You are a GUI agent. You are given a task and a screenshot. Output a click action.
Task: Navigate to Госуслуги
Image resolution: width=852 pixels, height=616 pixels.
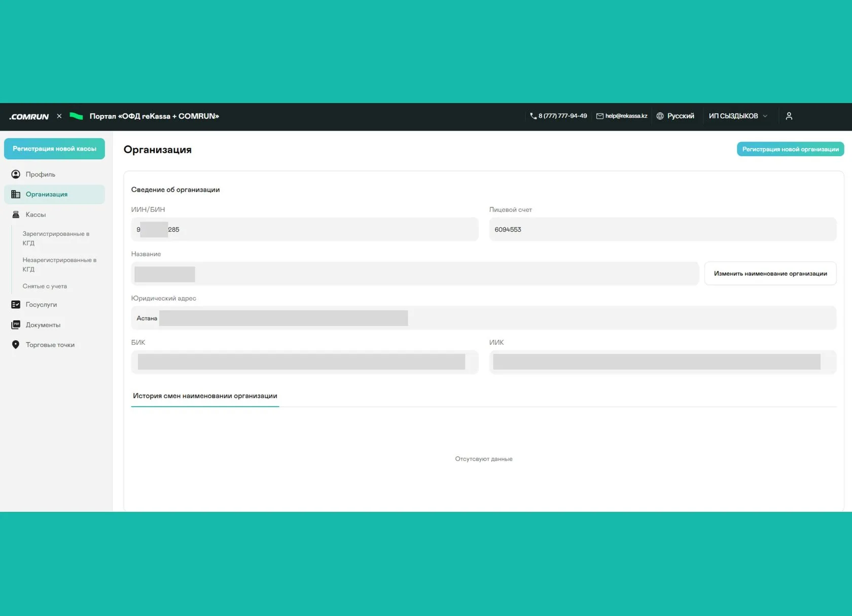[54, 305]
